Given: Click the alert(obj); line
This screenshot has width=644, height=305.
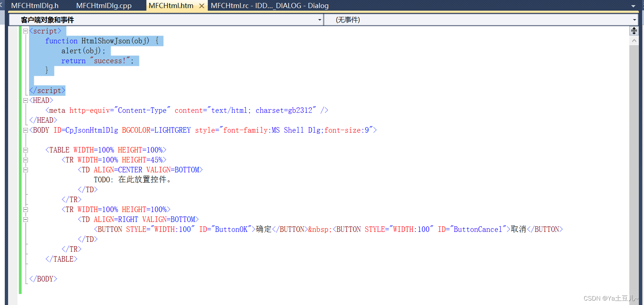Looking at the screenshot, I should 83,51.
